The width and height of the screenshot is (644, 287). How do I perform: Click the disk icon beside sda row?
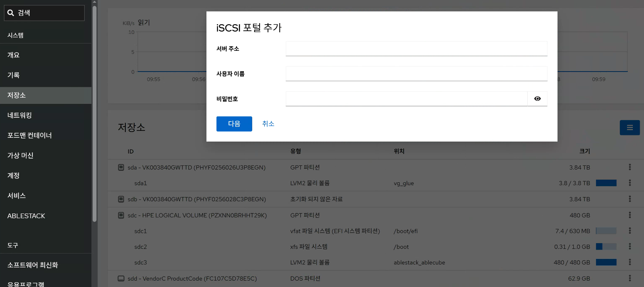coord(121,167)
